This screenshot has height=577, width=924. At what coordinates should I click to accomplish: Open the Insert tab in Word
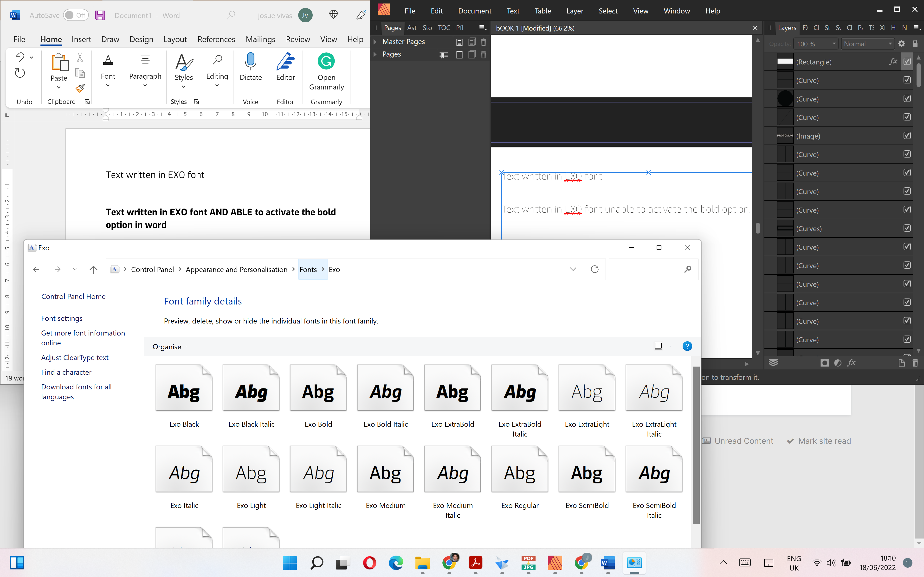(81, 39)
